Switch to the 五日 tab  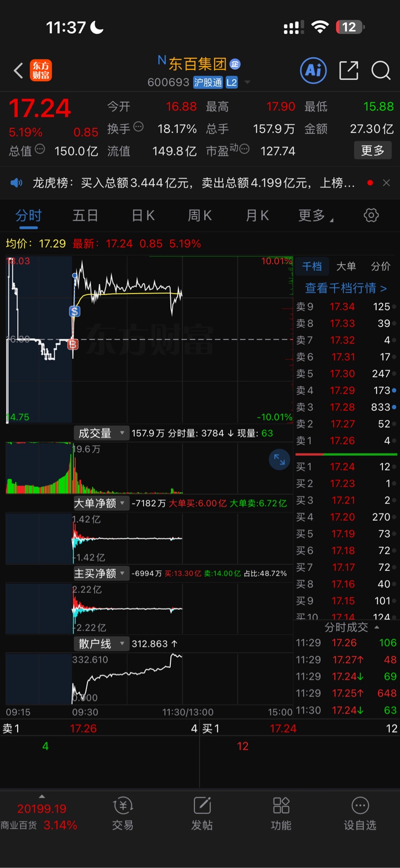(85, 216)
